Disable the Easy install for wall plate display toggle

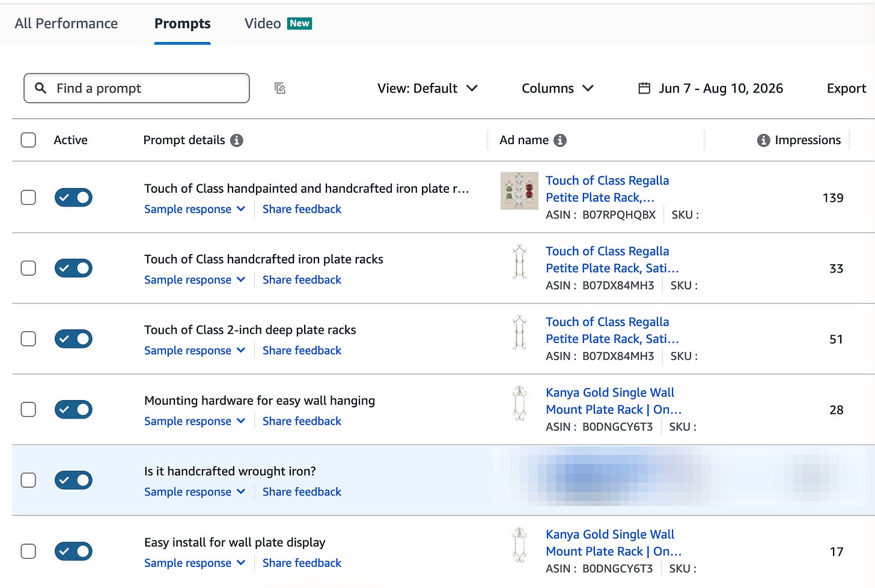click(73, 551)
